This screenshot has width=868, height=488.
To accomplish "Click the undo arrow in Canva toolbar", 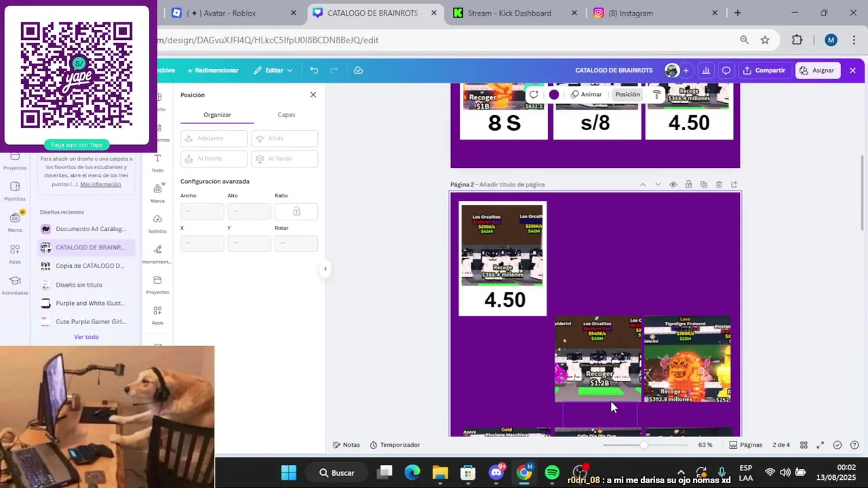I will (x=314, y=70).
